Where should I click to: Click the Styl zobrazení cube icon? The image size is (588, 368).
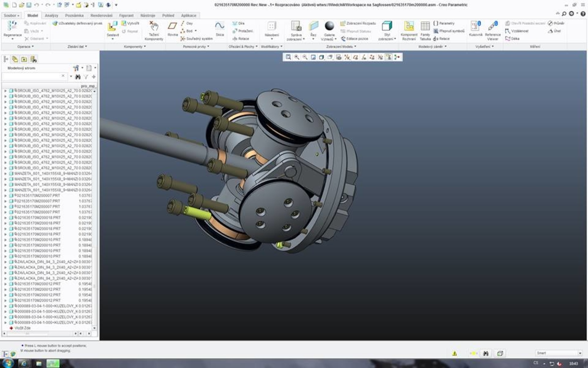387,26
